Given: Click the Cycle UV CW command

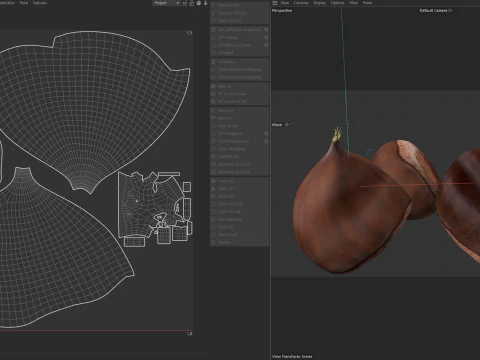Looking at the screenshot, I should point(240,212).
